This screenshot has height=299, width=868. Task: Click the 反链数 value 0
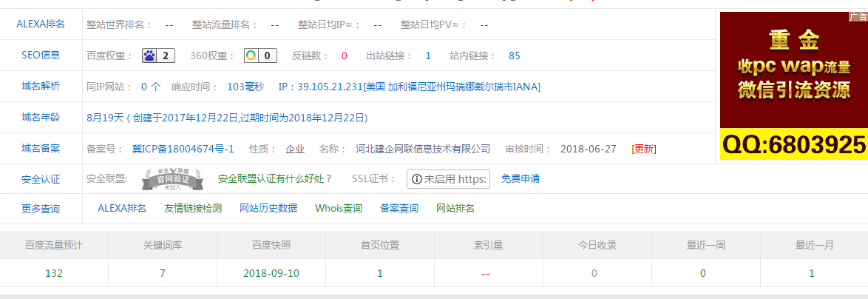click(x=345, y=56)
